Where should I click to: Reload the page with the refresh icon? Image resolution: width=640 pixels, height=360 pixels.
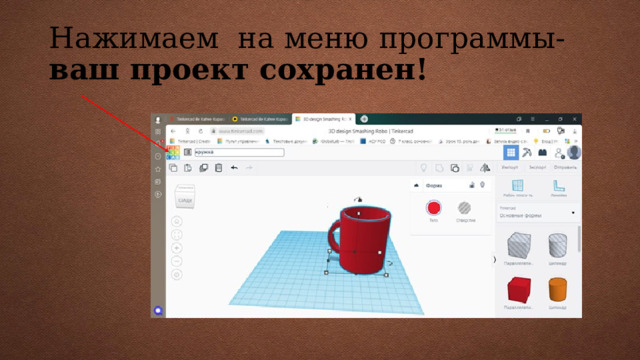pos(201,131)
